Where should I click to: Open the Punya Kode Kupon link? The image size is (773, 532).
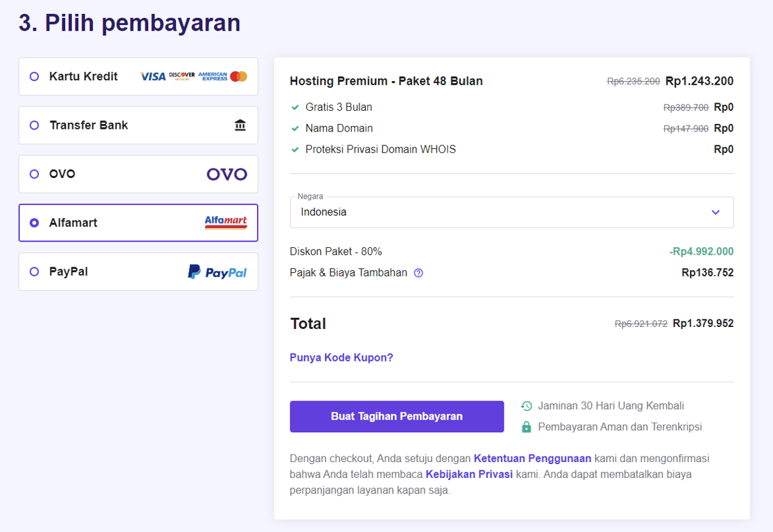coord(341,357)
